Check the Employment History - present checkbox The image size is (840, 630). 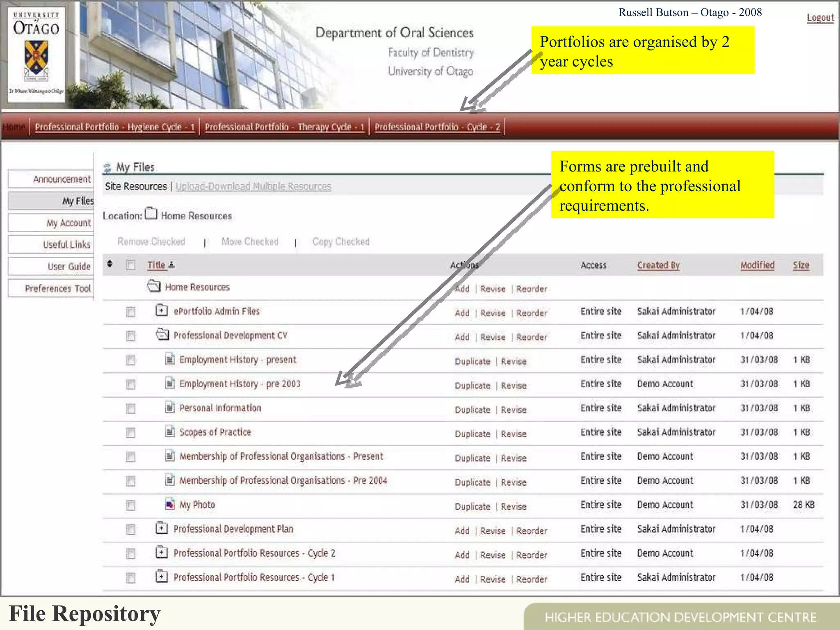[131, 361]
